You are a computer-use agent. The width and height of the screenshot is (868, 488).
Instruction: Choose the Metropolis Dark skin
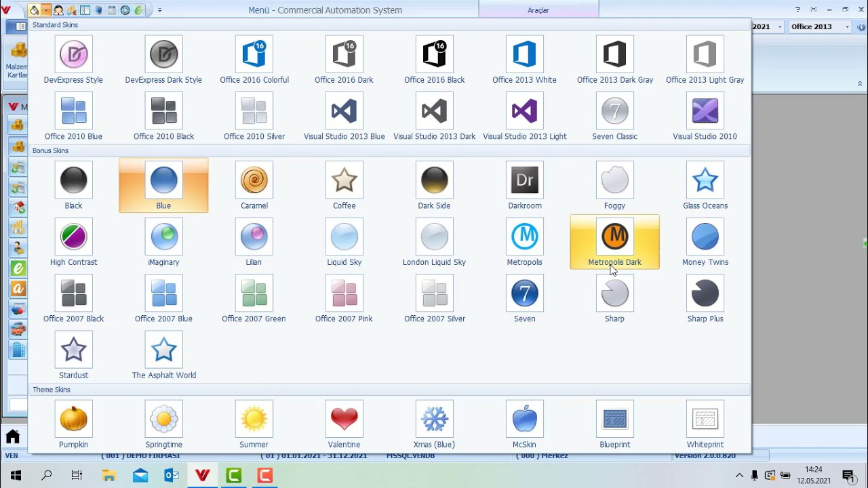pyautogui.click(x=614, y=242)
